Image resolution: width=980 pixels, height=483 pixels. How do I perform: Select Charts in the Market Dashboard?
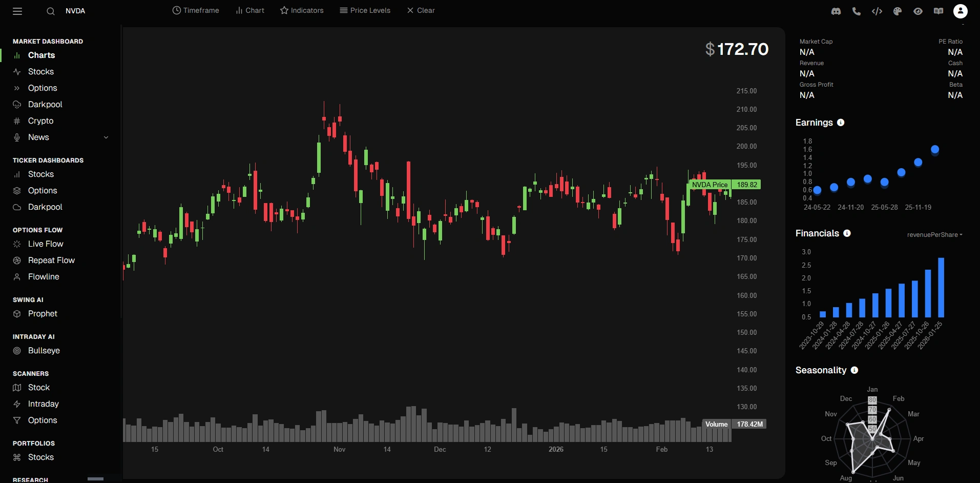click(41, 55)
